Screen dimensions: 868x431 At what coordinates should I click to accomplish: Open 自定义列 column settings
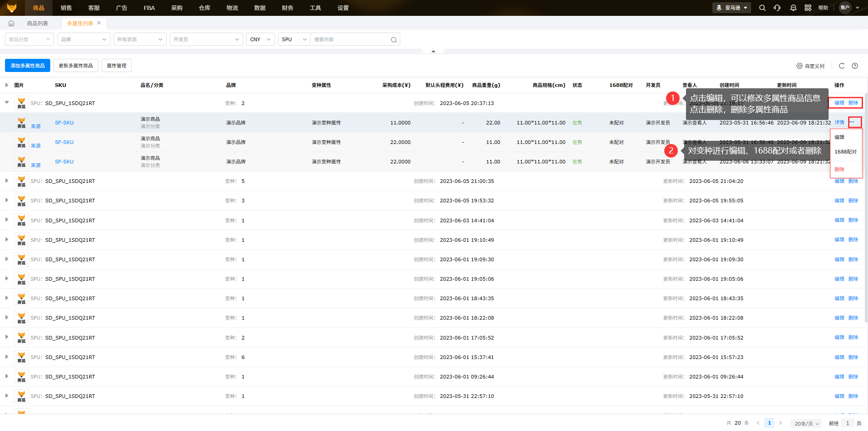[x=810, y=66]
